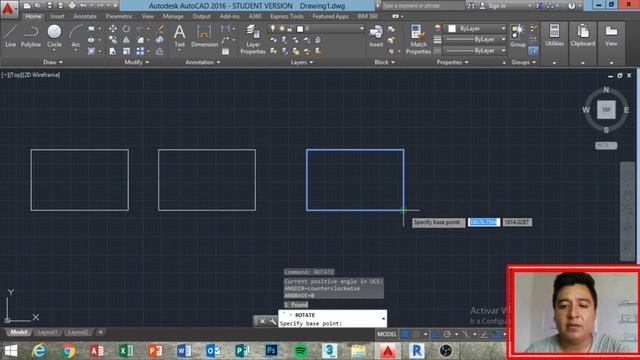Select the Match Properties tool
The image size is (640, 360).
coord(418,39)
